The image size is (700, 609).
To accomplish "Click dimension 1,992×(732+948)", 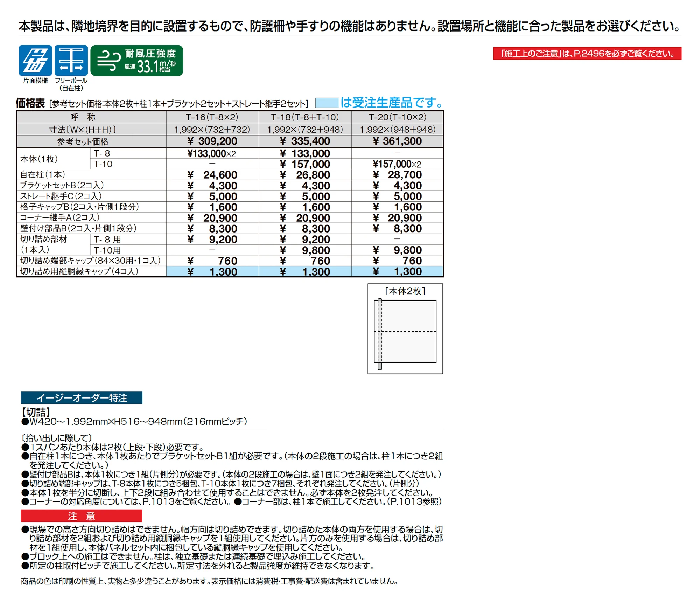I will coord(305,129).
